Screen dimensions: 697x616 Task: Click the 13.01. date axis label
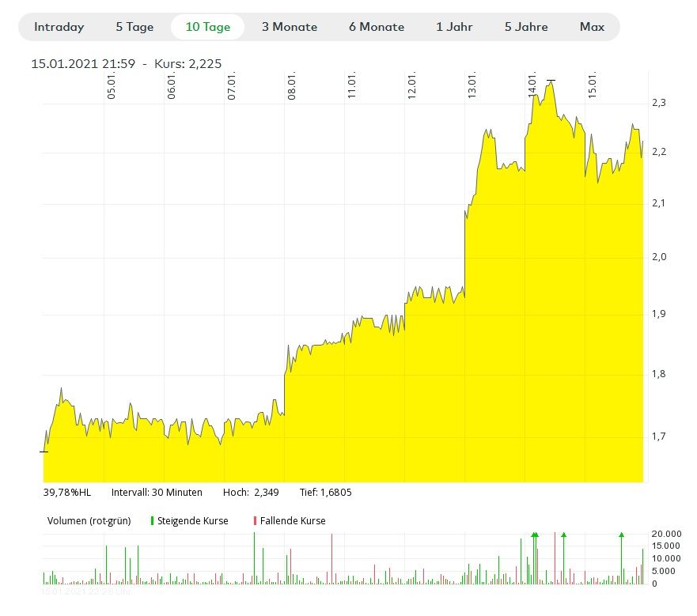pos(472,85)
